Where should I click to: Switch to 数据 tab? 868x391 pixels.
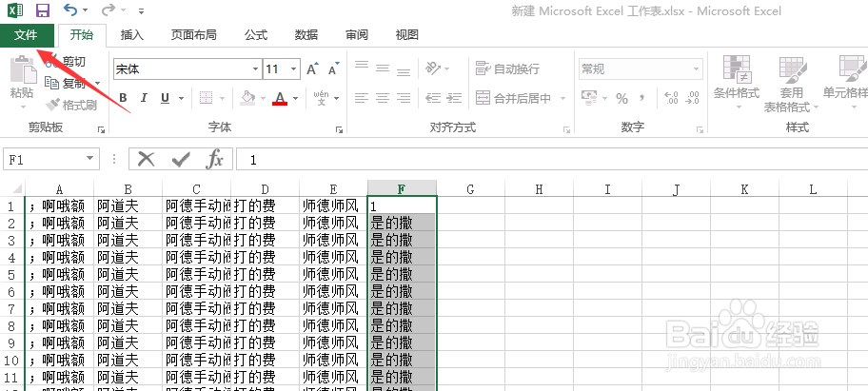[x=306, y=35]
